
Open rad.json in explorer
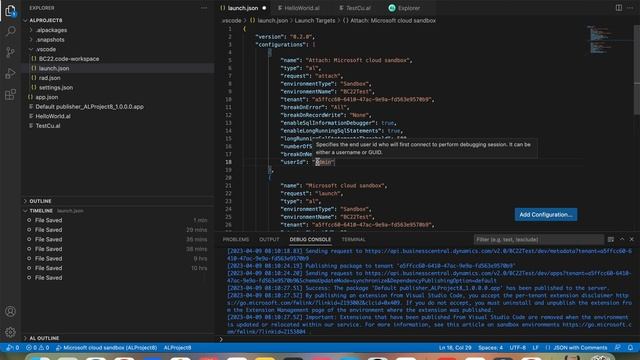click(x=49, y=78)
